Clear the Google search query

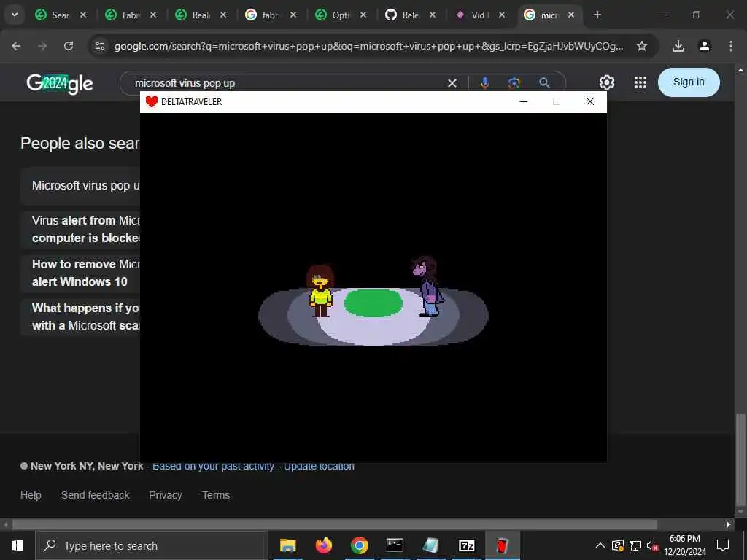[x=452, y=83]
